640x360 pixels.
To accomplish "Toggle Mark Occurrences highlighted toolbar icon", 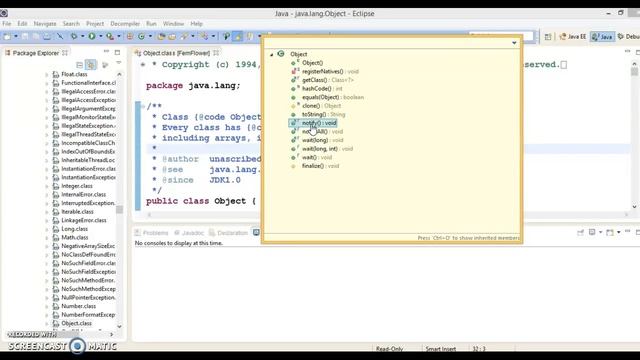I will [x=237, y=36].
